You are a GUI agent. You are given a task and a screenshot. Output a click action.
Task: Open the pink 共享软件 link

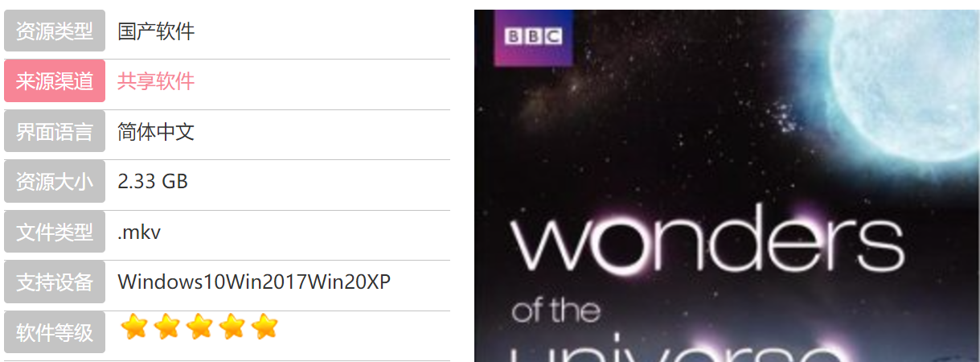pyautogui.click(x=156, y=81)
